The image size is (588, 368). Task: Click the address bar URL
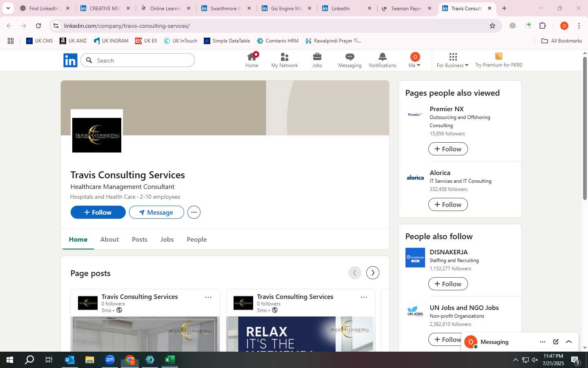coord(127,26)
